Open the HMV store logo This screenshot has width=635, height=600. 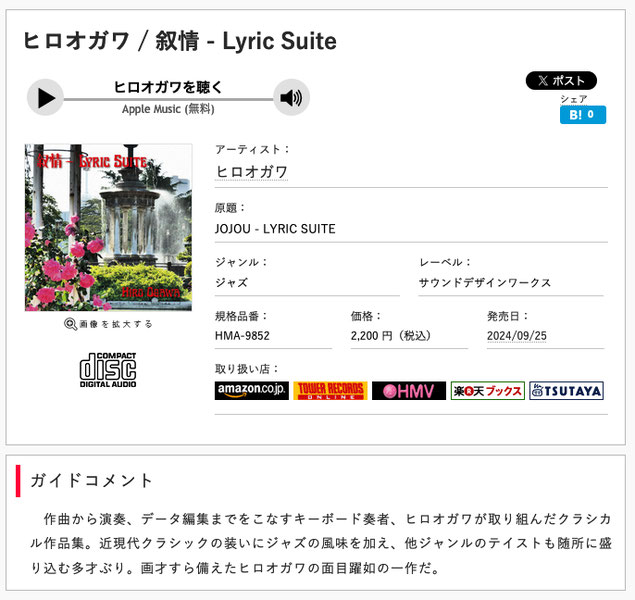(x=409, y=391)
